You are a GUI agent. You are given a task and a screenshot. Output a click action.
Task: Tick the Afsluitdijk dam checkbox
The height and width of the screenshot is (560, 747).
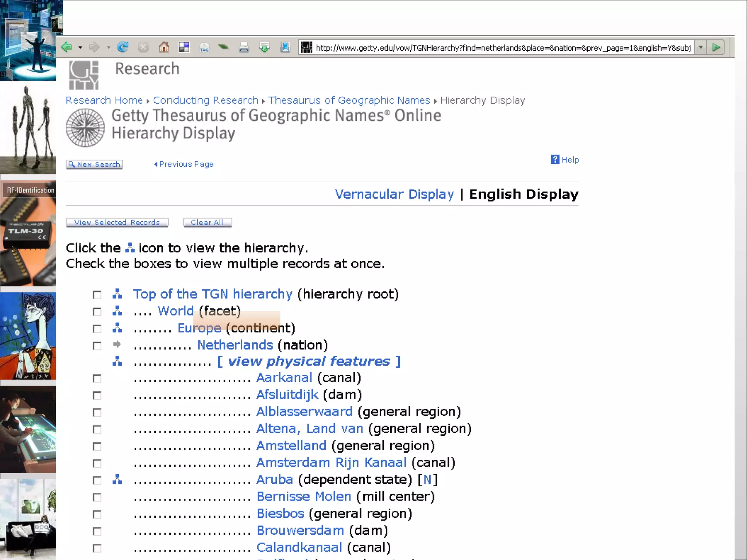point(97,395)
